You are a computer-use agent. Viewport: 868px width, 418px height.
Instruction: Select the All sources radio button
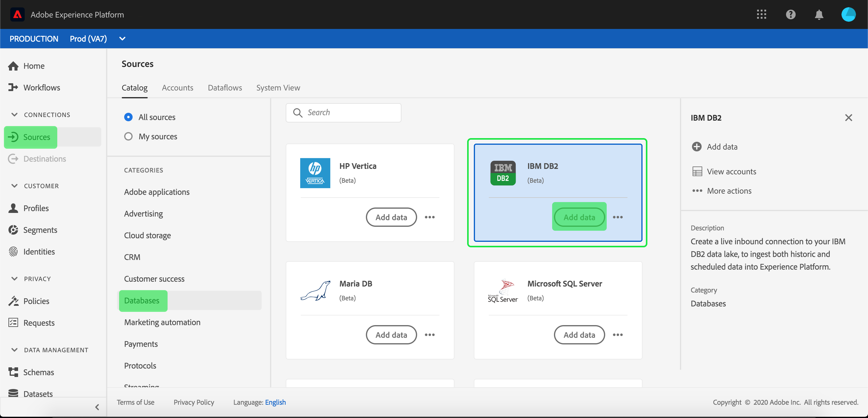[128, 117]
